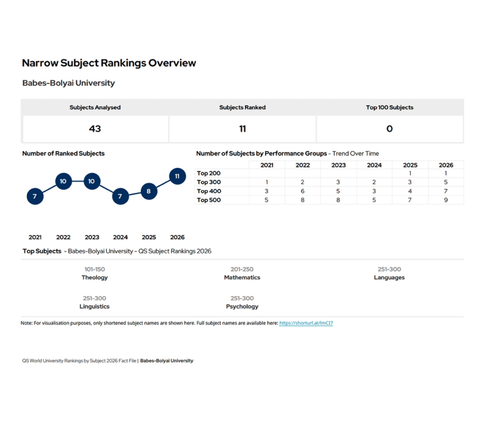Viewport: 504px width, 423px height.
Task: Select the Theology top subject entry
Action: [95, 277]
